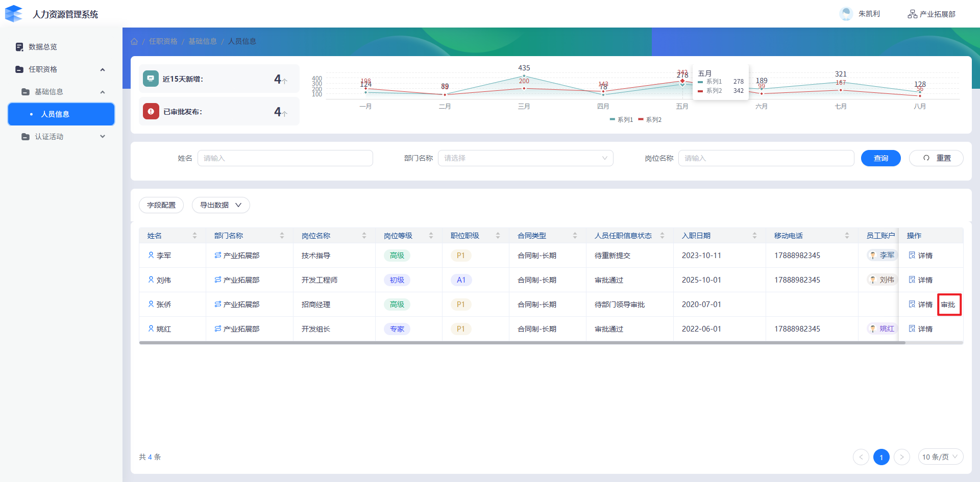Click the 产业拓展部 organization icon in header
980x482 pixels.
[x=912, y=14]
